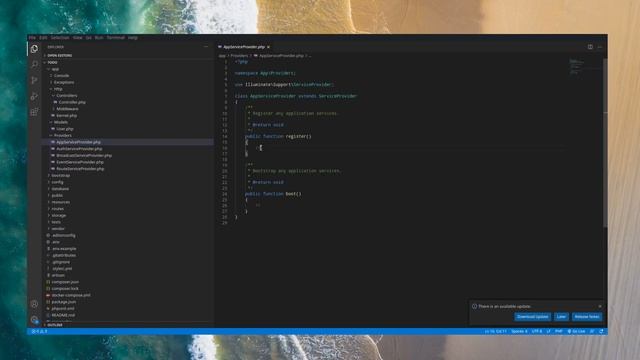
Task: Open README.md in the explorer
Action: click(x=63, y=315)
